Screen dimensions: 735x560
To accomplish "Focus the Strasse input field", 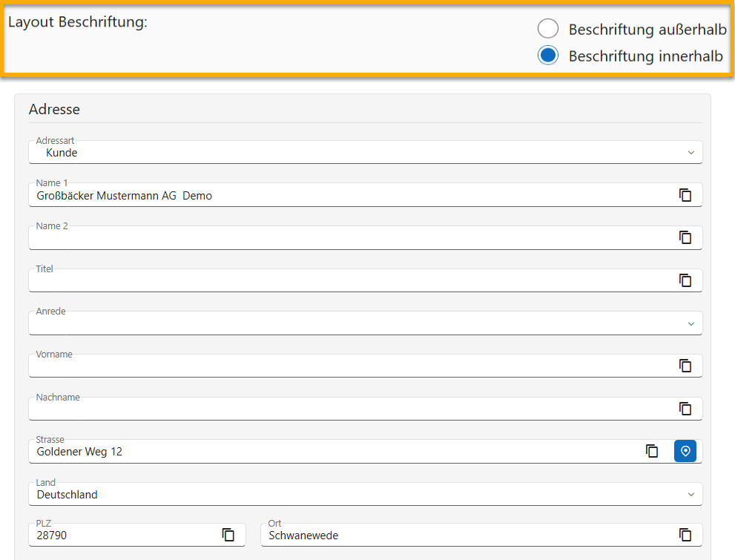I will pyautogui.click(x=334, y=452).
